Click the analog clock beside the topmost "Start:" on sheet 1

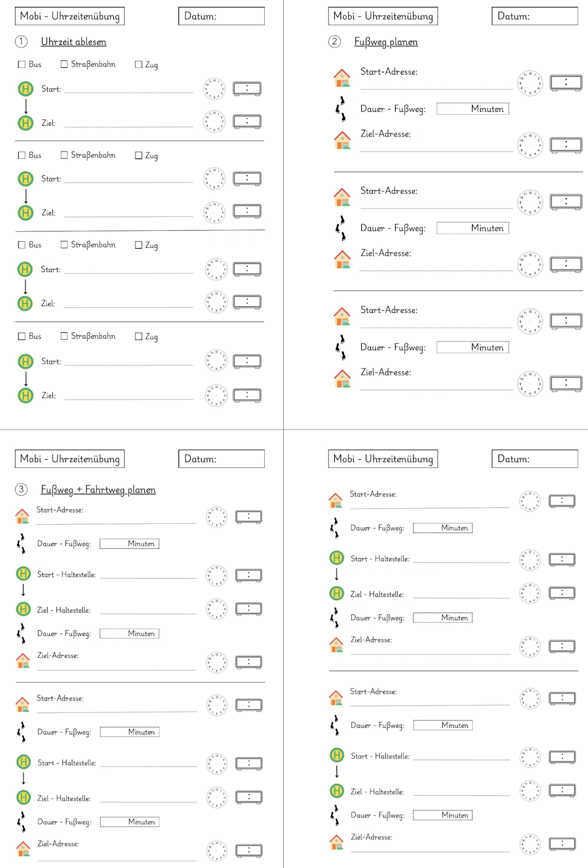click(x=214, y=89)
